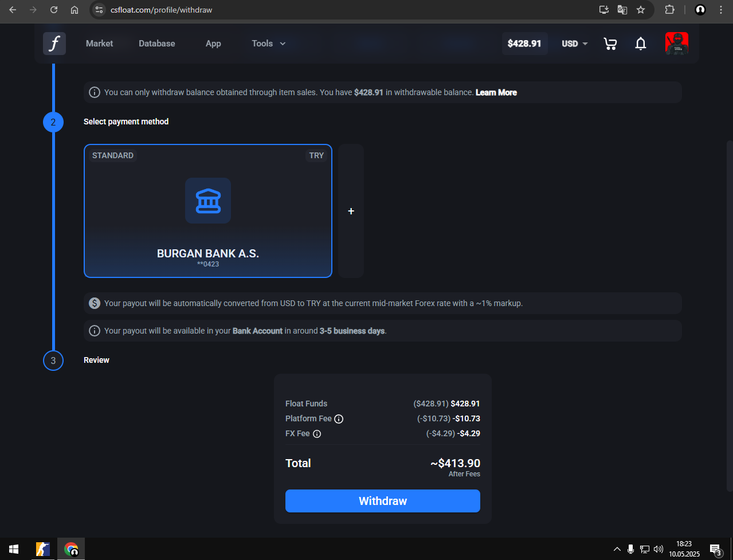The width and height of the screenshot is (733, 560).
Task: Click the taskbar clock and date
Action: pyautogui.click(x=684, y=549)
